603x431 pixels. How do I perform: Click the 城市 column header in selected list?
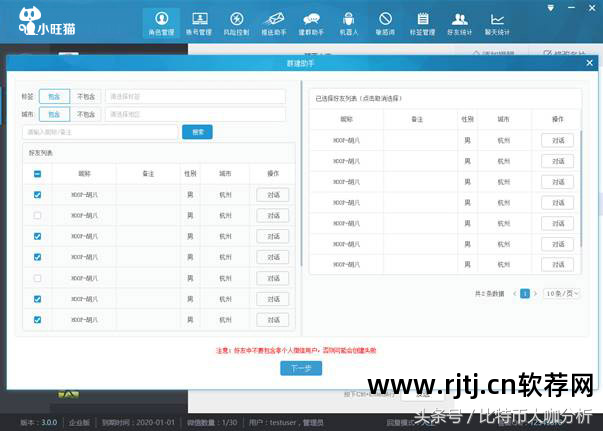[x=503, y=119]
